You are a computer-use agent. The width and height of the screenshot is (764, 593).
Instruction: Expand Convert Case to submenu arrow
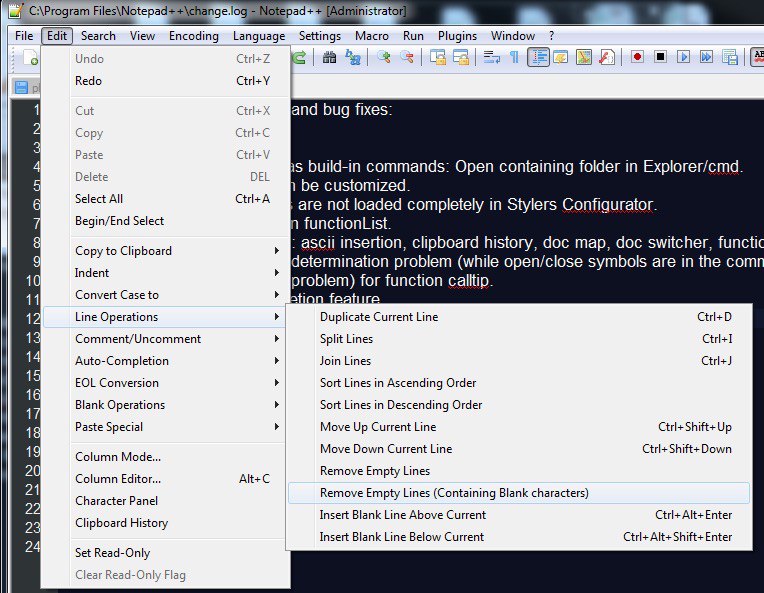276,294
